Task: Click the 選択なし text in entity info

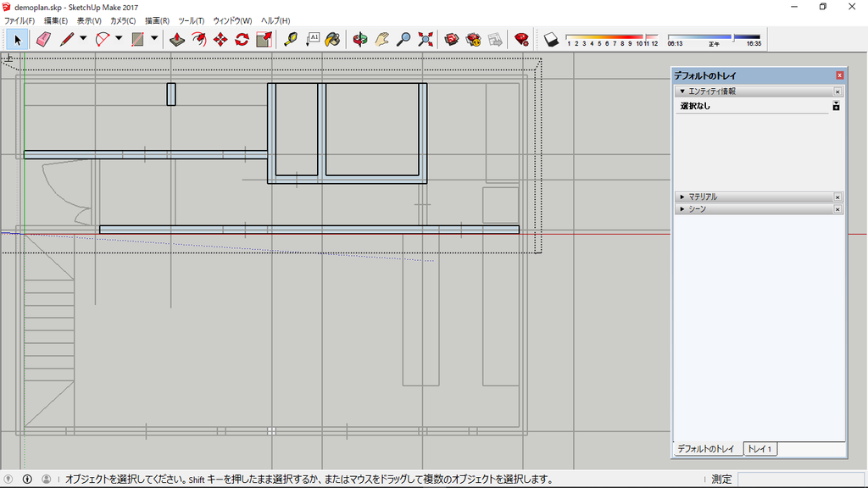Action: point(695,106)
